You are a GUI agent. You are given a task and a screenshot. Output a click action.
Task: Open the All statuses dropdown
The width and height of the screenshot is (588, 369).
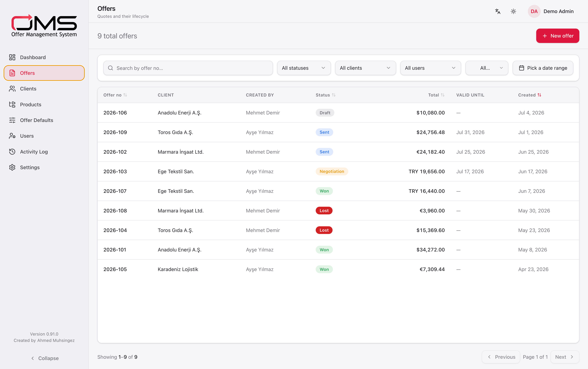coord(304,68)
